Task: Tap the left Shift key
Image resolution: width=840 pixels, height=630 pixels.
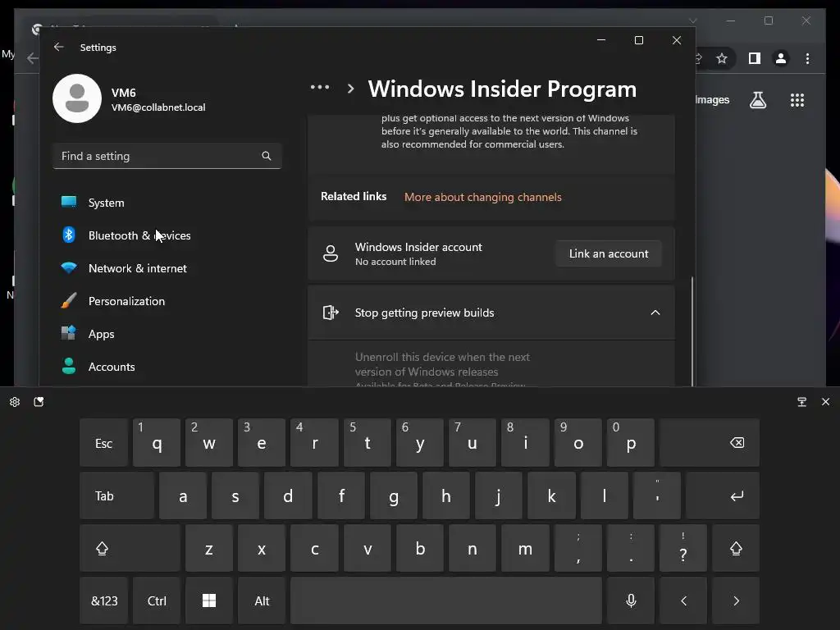Action: (x=130, y=548)
